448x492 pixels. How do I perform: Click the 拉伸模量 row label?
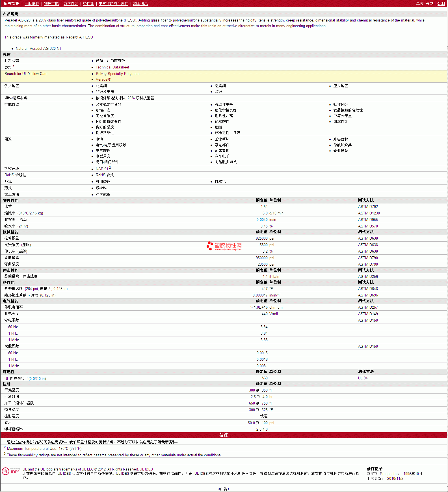pos(12,238)
